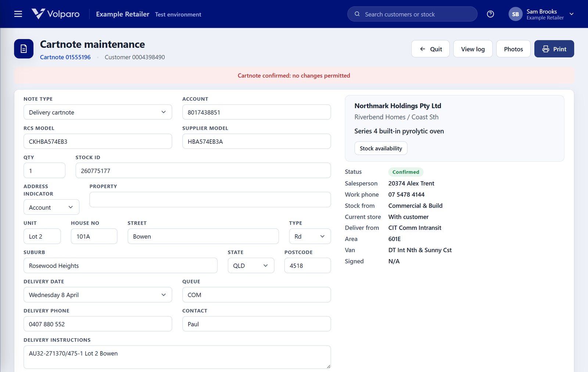
Task: Click the empty Property field
Action: click(210, 200)
